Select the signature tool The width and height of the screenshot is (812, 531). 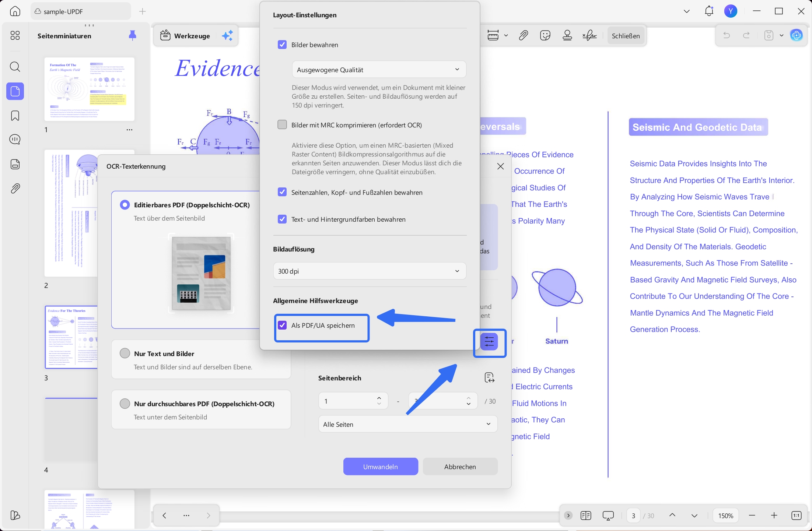pyautogui.click(x=589, y=35)
